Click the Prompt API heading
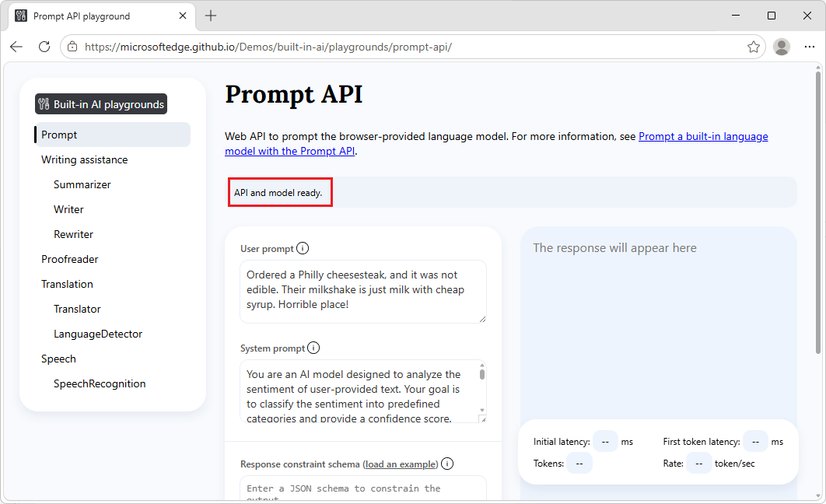Screen dimensions: 826x504 294,95
